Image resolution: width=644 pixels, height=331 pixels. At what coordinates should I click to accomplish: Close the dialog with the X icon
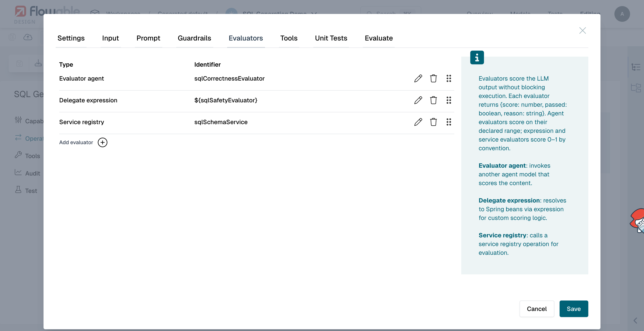pos(582,30)
